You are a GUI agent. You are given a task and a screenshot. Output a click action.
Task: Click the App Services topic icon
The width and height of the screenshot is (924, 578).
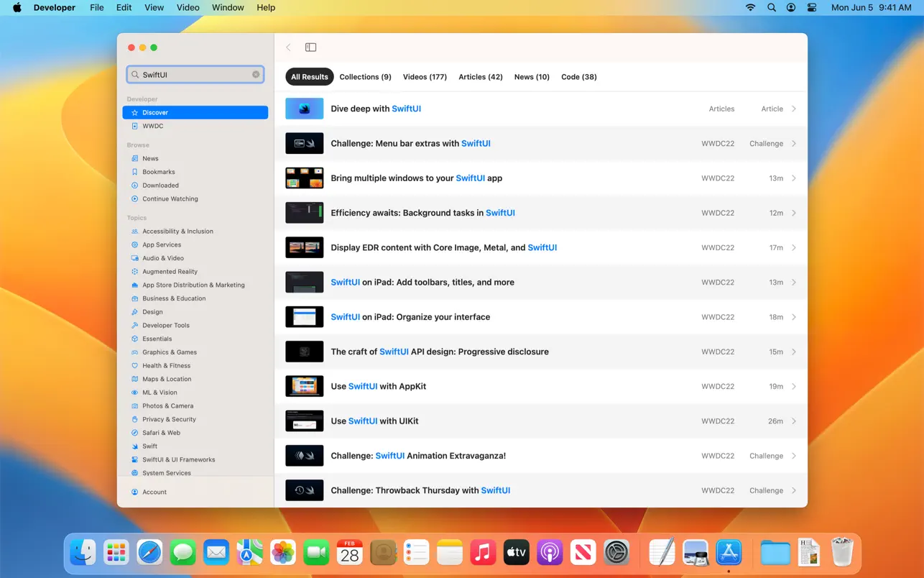click(x=134, y=244)
